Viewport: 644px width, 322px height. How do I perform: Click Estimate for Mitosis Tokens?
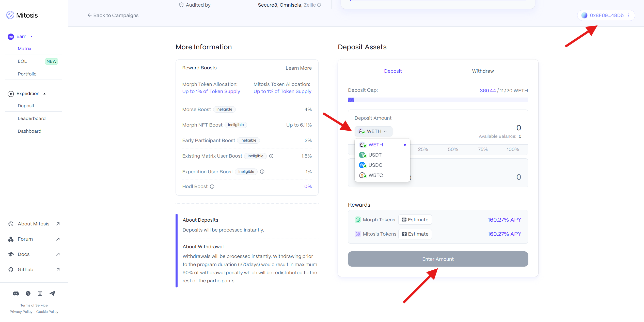(x=415, y=234)
